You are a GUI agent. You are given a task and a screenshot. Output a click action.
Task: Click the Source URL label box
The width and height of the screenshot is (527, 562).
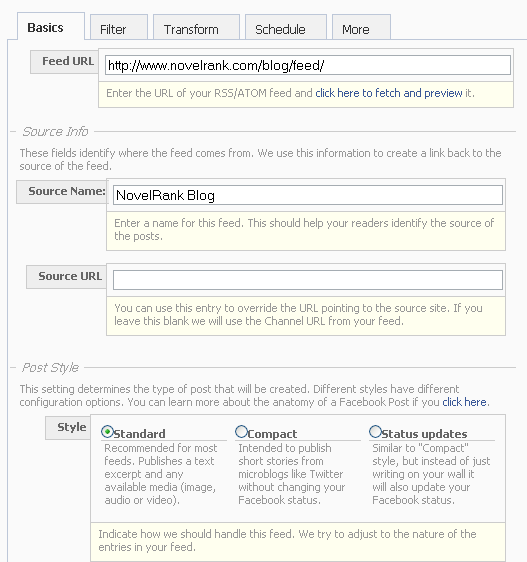click(67, 277)
